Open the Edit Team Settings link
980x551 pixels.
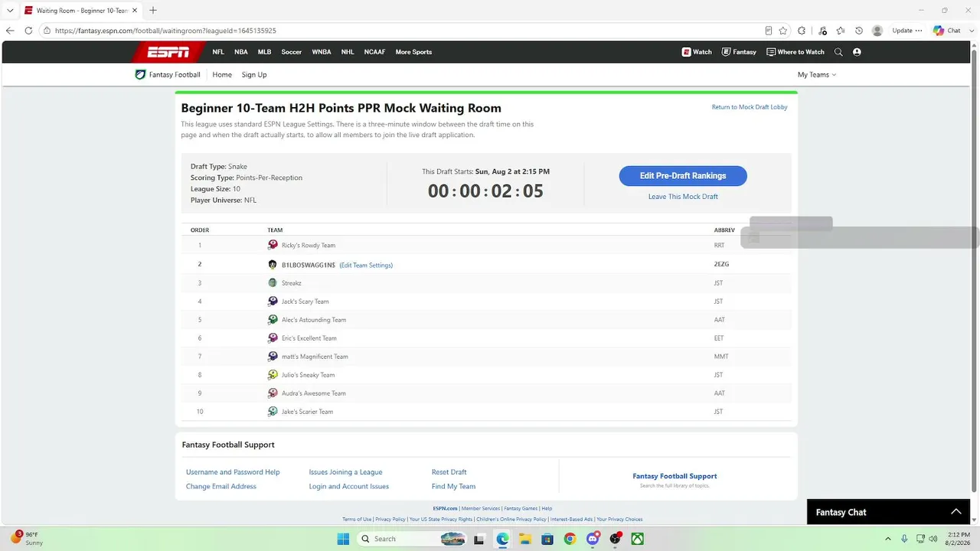366,265
